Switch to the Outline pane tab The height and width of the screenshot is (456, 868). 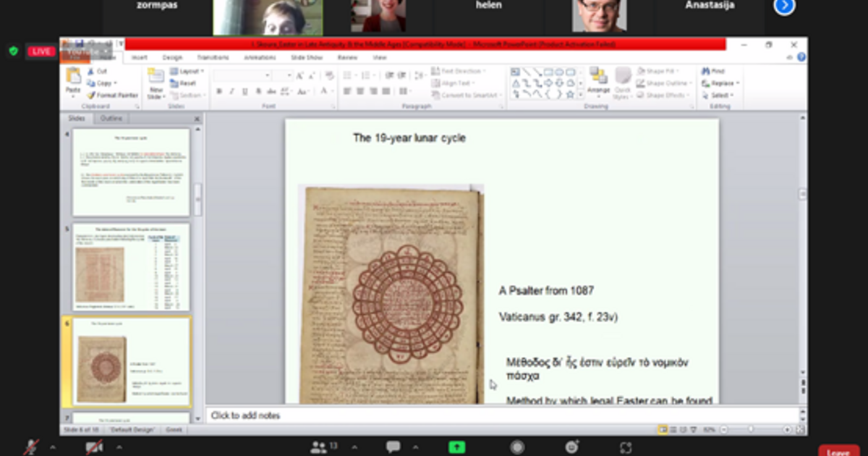111,118
